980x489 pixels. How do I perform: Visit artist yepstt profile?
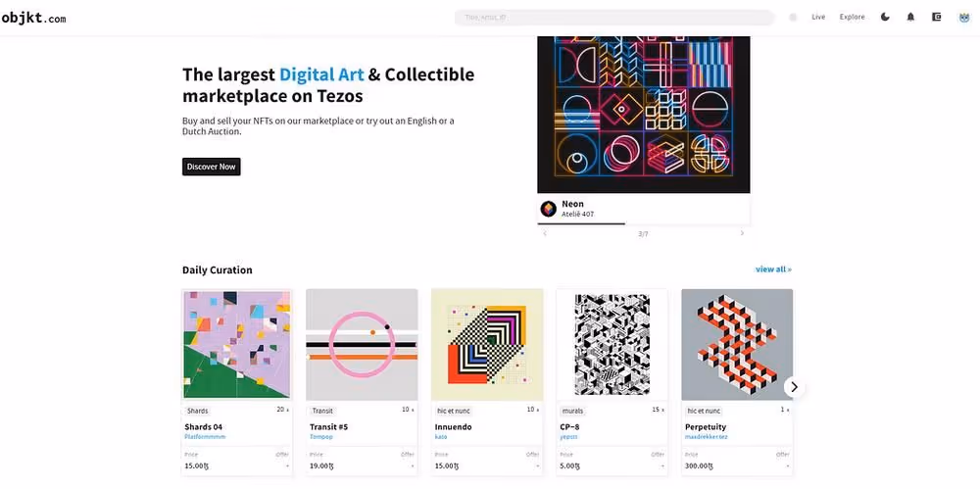tap(568, 436)
